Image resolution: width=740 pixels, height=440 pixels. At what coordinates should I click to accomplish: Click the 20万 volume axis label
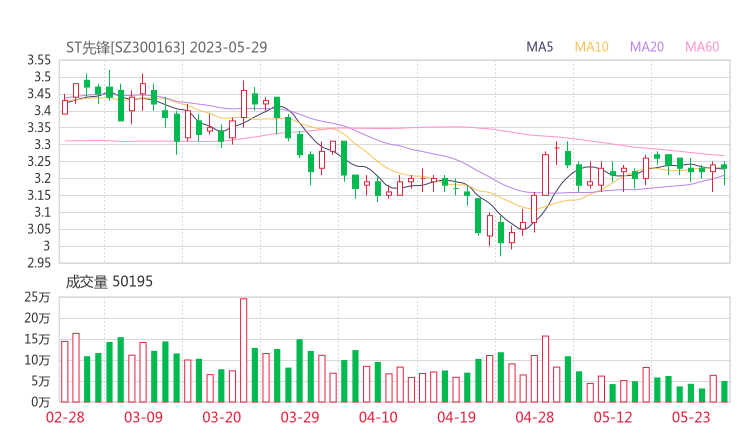(x=37, y=318)
